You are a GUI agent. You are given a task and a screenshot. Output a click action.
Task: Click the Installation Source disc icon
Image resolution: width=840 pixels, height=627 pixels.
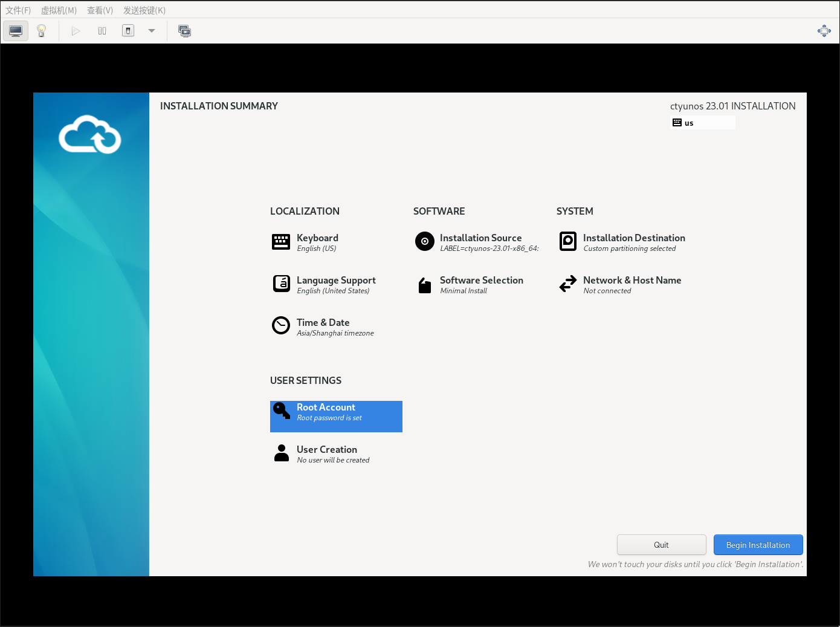424,241
